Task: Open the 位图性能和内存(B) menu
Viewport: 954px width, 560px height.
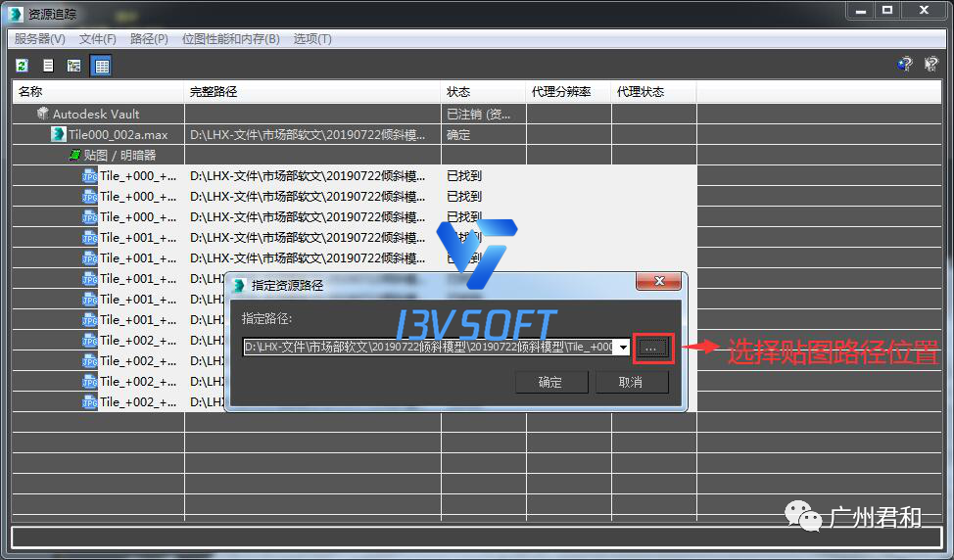Action: [x=230, y=39]
